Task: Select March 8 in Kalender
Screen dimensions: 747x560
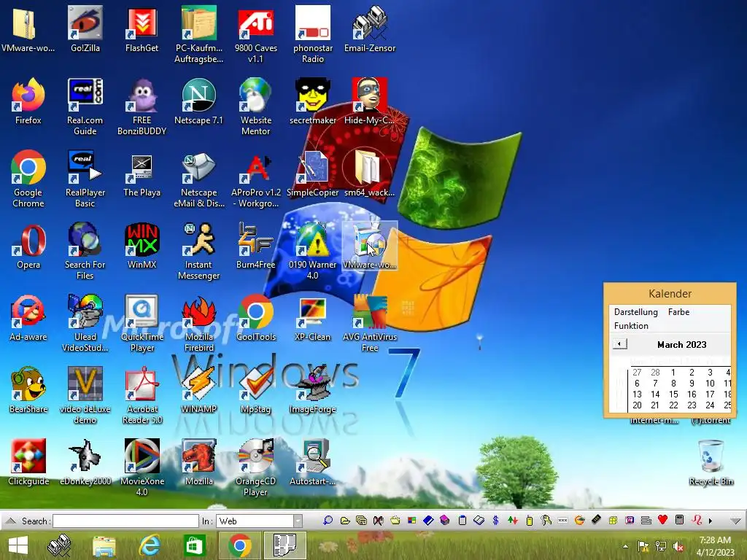Action: pyautogui.click(x=673, y=384)
